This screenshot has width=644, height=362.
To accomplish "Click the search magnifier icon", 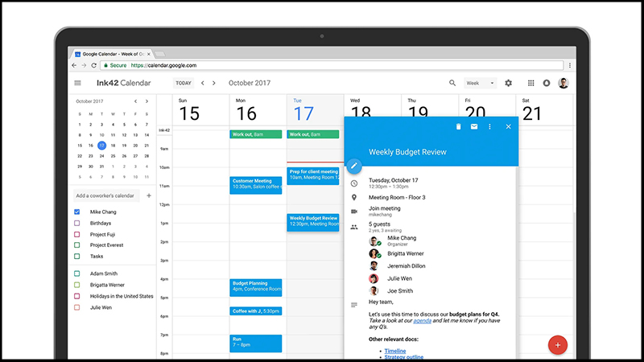I will coord(452,83).
